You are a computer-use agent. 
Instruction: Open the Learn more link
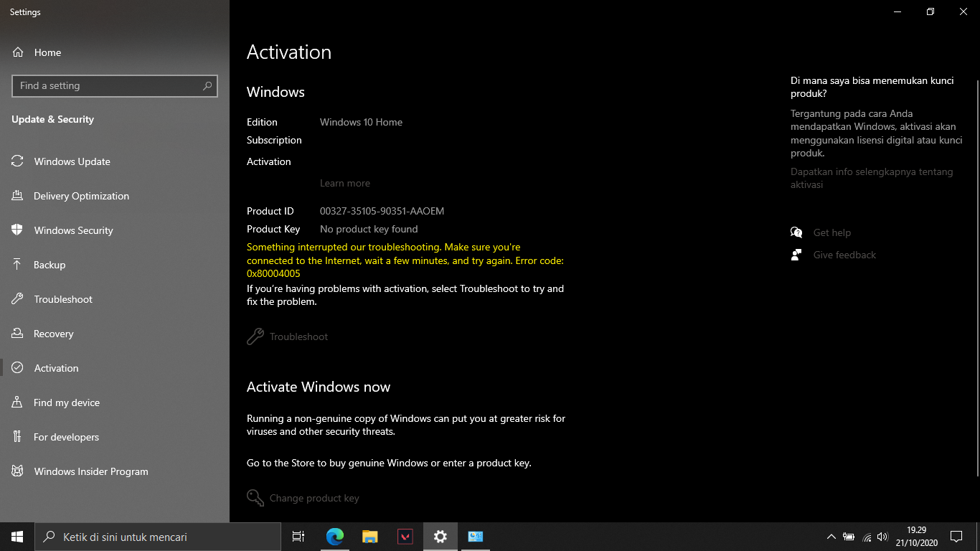pyautogui.click(x=345, y=183)
